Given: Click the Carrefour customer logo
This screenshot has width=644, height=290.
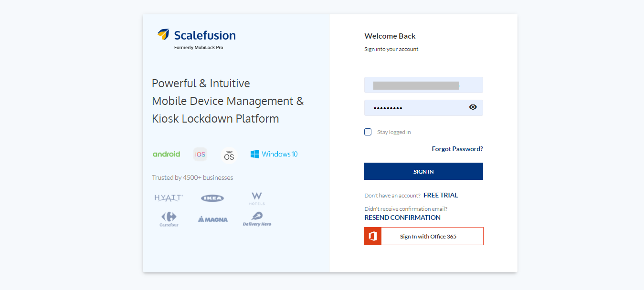Looking at the screenshot, I should tap(169, 219).
